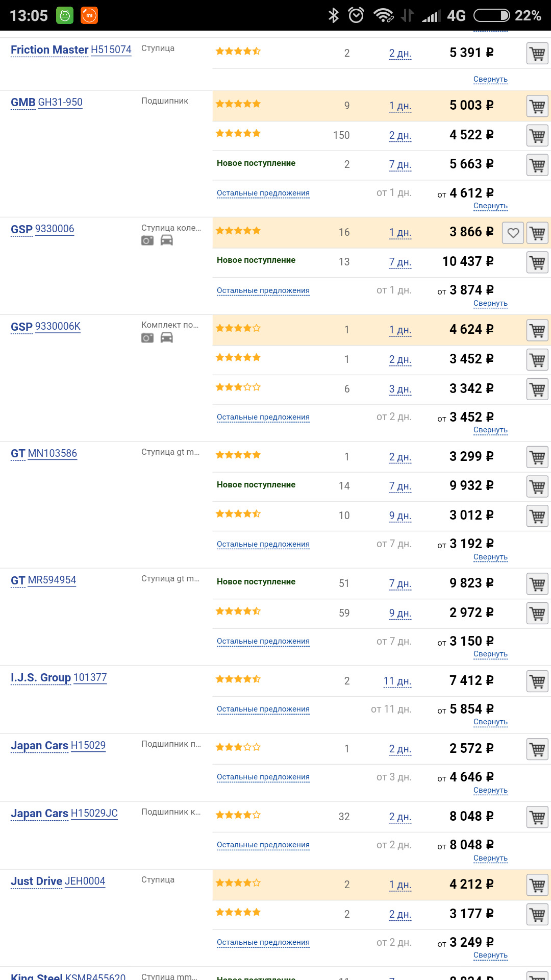The height and width of the screenshot is (980, 551).
Task: Add GT MR594954 2 972 ₽ offer to cart
Action: [537, 613]
